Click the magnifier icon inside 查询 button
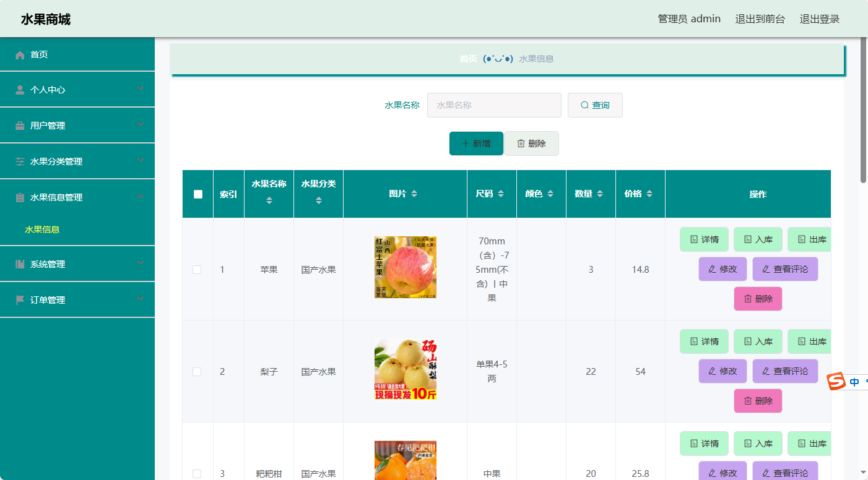This screenshot has width=868, height=480. tap(584, 105)
